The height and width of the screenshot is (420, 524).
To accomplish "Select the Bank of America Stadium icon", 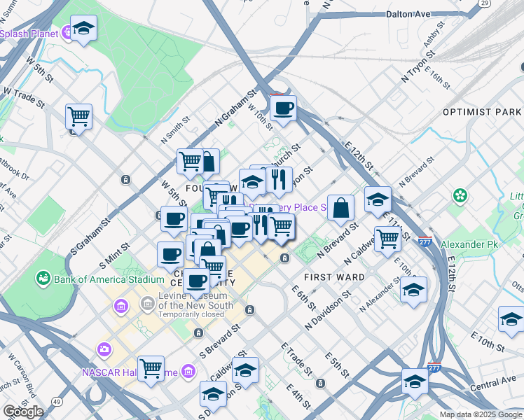I will coord(43,279).
